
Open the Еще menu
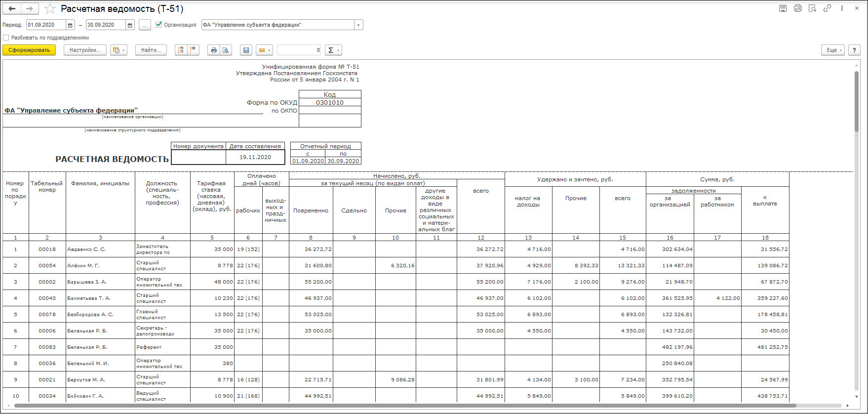point(833,50)
